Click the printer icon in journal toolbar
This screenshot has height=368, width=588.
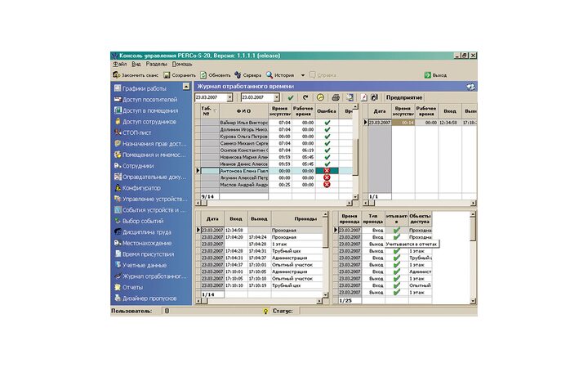pyautogui.click(x=335, y=97)
